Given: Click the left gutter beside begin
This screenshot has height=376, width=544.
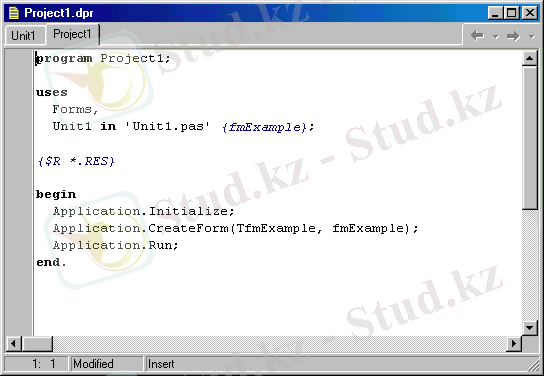Looking at the screenshot, I should [x=19, y=194].
